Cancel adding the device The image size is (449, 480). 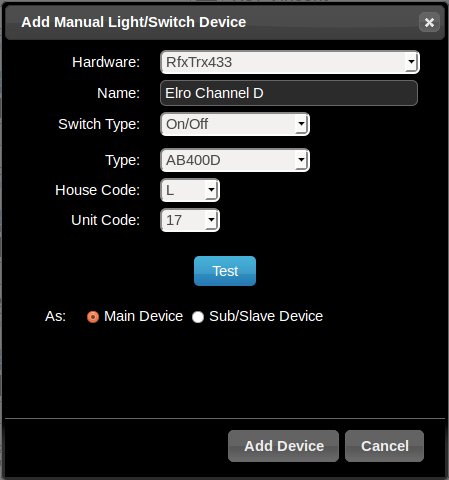point(384,446)
